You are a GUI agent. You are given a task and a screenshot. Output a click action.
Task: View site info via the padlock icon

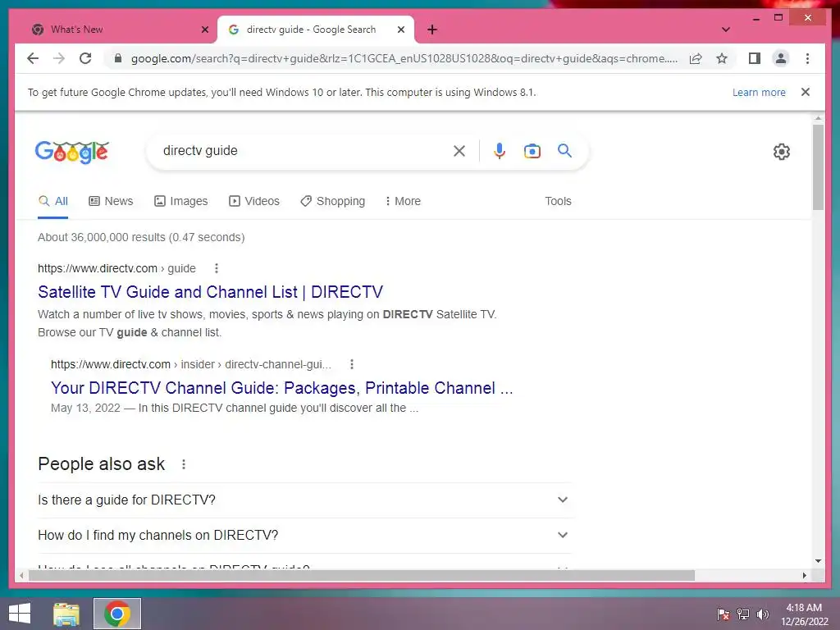(118, 58)
